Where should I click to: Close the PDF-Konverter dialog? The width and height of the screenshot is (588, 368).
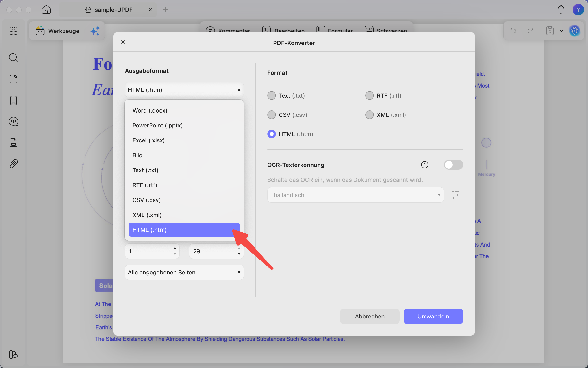(x=123, y=42)
